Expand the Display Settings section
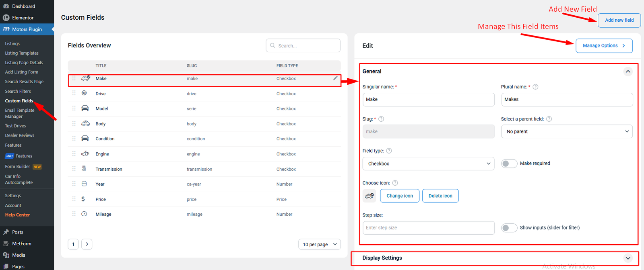 [x=628, y=258]
